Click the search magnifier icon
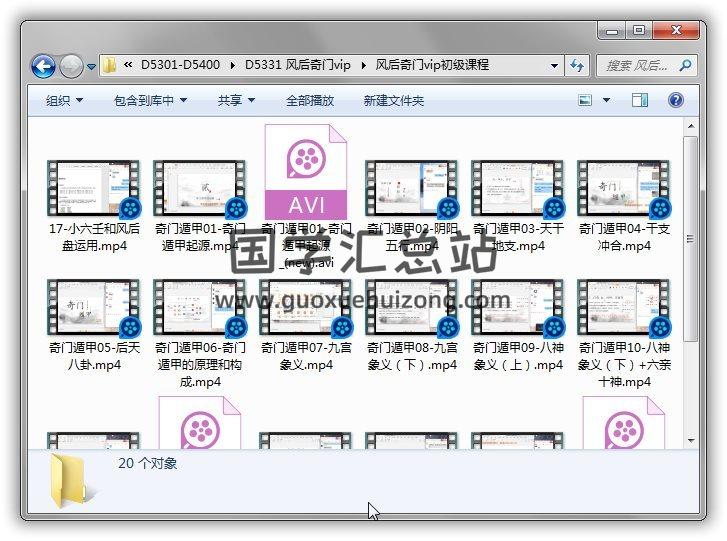Image resolution: width=727 pixels, height=541 pixels. (686, 66)
